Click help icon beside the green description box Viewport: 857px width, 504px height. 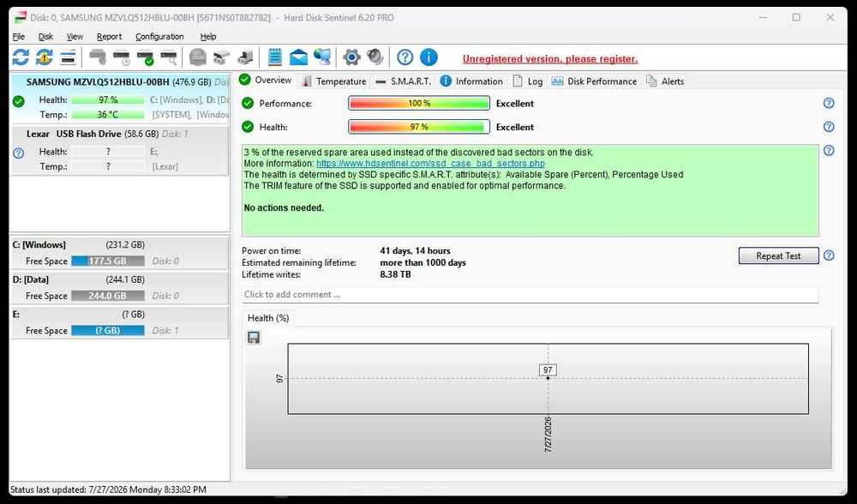click(x=829, y=150)
